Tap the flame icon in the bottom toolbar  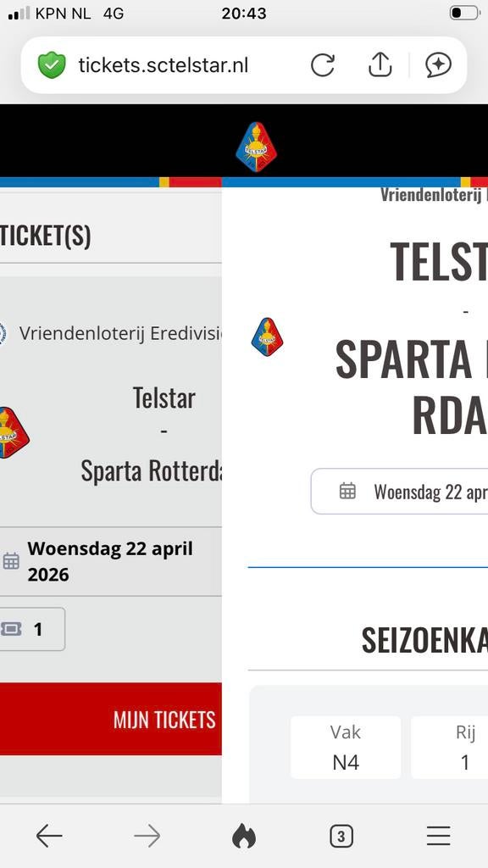pyautogui.click(x=245, y=836)
